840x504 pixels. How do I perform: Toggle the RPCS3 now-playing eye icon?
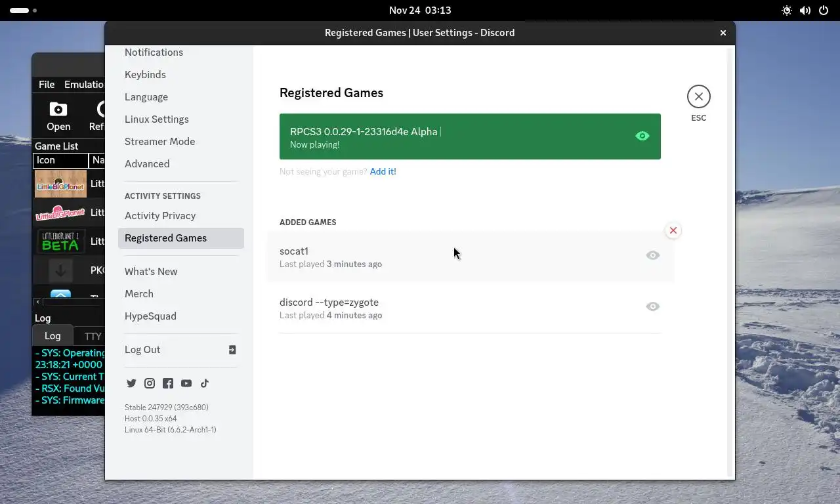[642, 136]
